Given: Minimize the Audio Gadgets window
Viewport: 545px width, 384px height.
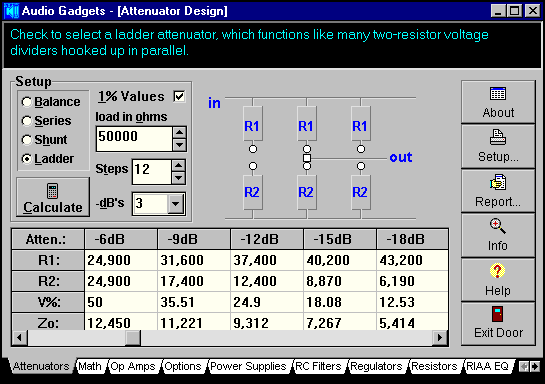Looking at the screenshot, I should point(498,11).
